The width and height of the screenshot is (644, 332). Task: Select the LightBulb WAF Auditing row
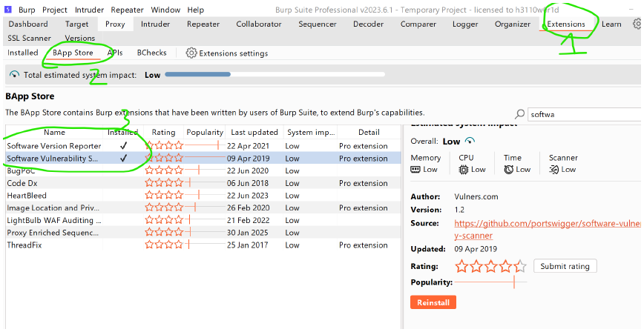tap(203, 220)
